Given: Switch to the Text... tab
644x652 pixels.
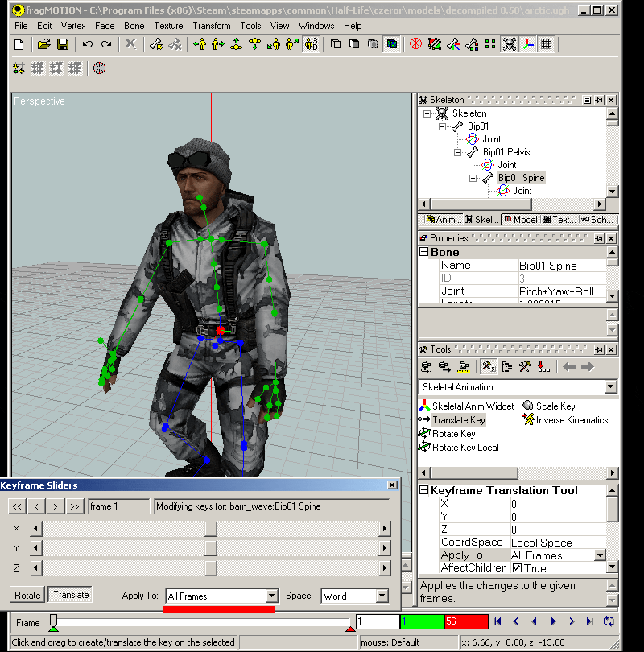Looking at the screenshot, I should [559, 220].
